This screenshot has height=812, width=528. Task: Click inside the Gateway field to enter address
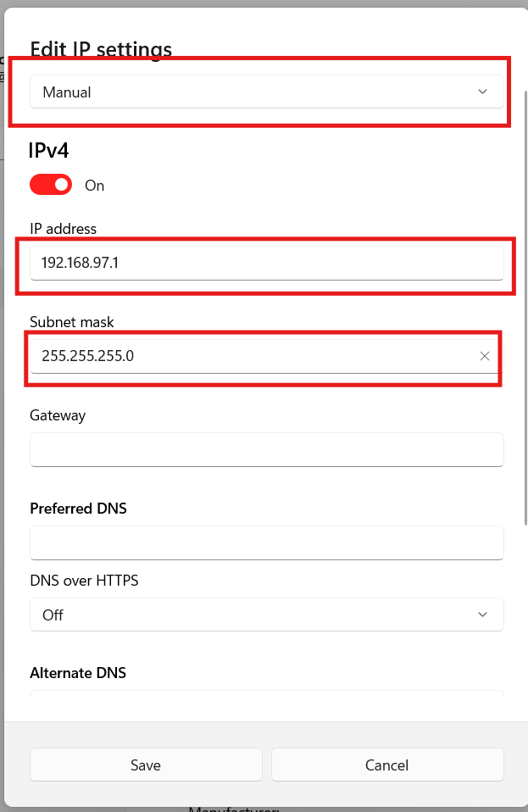(267, 449)
